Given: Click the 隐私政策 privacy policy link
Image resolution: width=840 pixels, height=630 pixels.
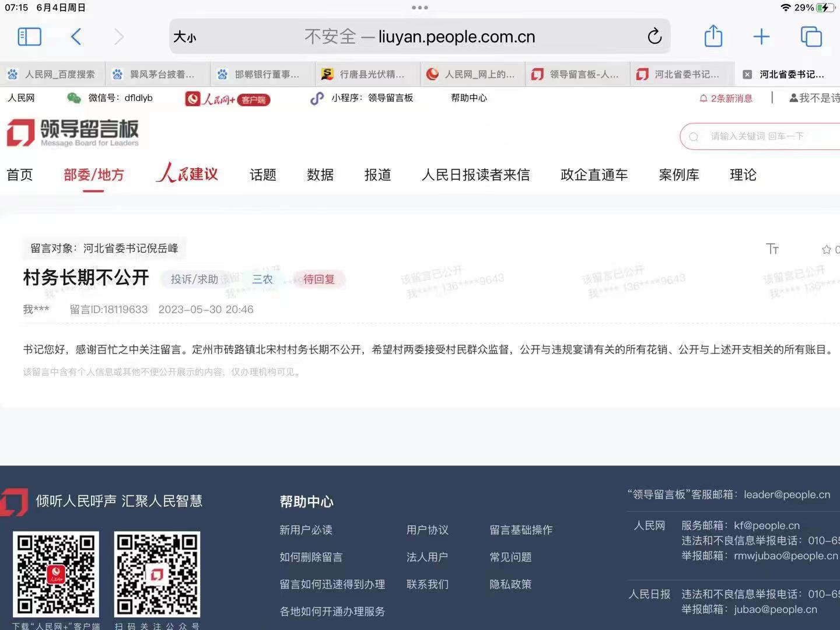Looking at the screenshot, I should 510,584.
